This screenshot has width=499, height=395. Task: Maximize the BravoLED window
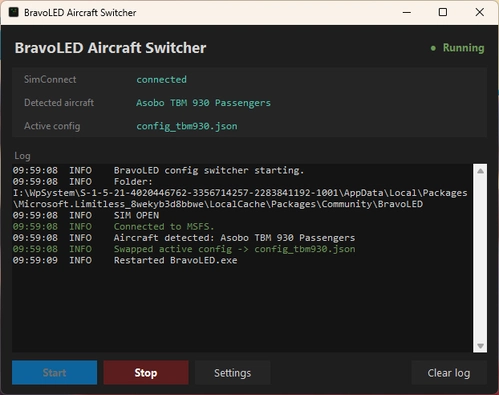coord(443,12)
